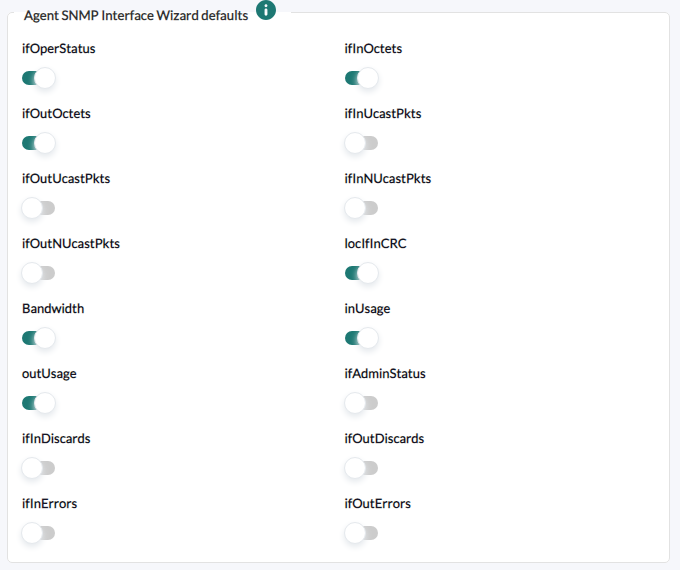This screenshot has width=680, height=570.
Task: Disable the Bandwidth toggle
Action: pos(39,338)
